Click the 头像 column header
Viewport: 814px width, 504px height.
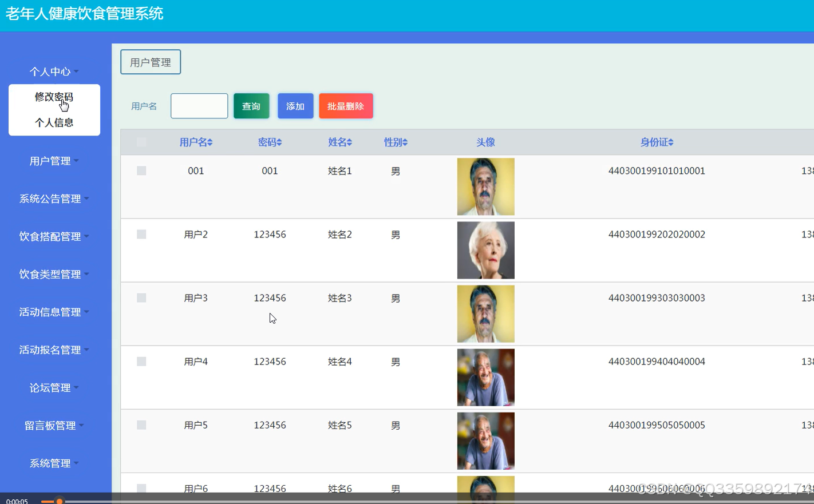point(485,142)
